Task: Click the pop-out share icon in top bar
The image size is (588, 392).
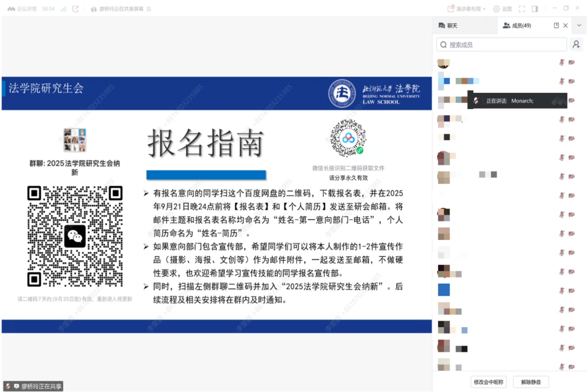Action: (x=76, y=9)
